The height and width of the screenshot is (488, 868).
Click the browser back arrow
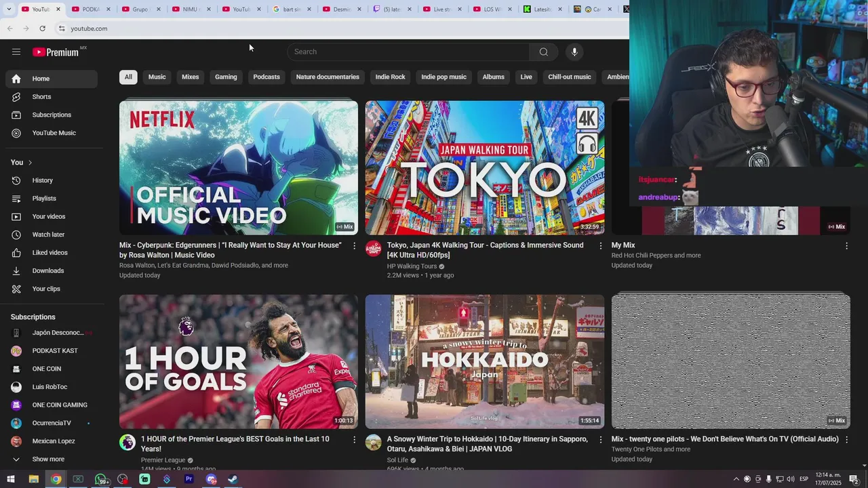(x=9, y=28)
